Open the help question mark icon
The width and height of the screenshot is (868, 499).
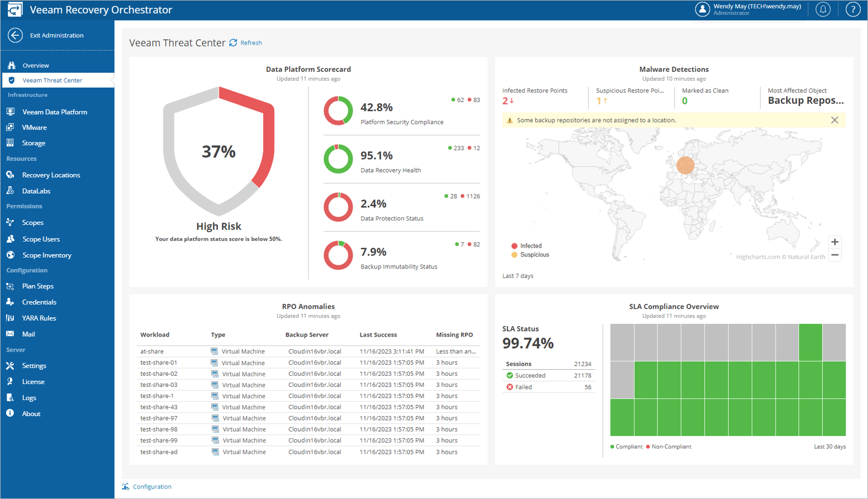pos(853,9)
